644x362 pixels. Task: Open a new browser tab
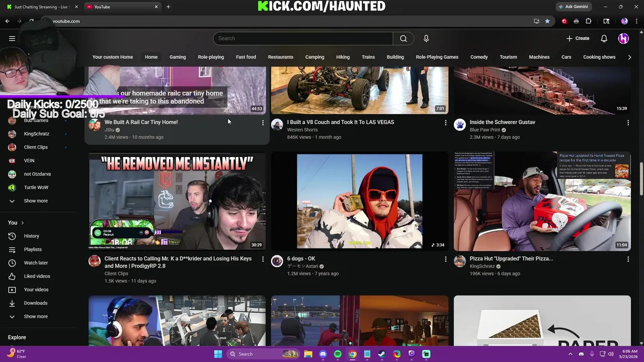pos(168,7)
